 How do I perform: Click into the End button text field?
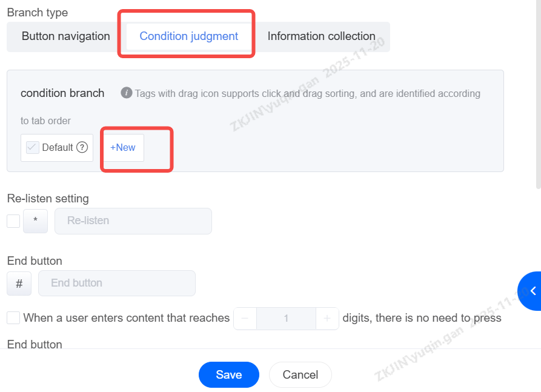tap(117, 283)
